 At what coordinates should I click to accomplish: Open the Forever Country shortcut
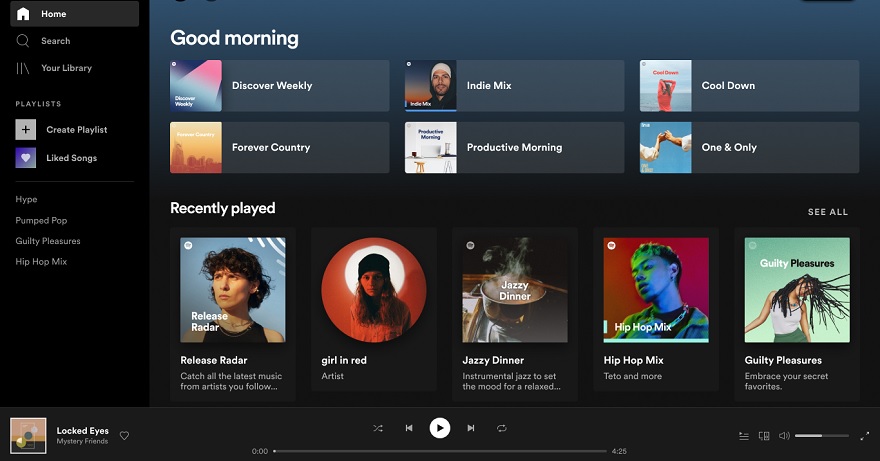pyautogui.click(x=279, y=147)
